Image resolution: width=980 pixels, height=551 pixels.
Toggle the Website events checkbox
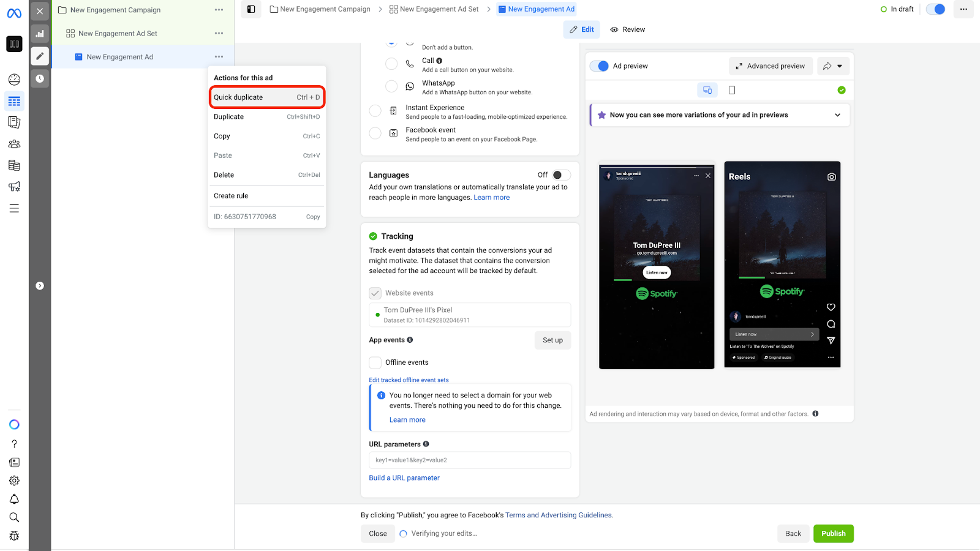375,293
